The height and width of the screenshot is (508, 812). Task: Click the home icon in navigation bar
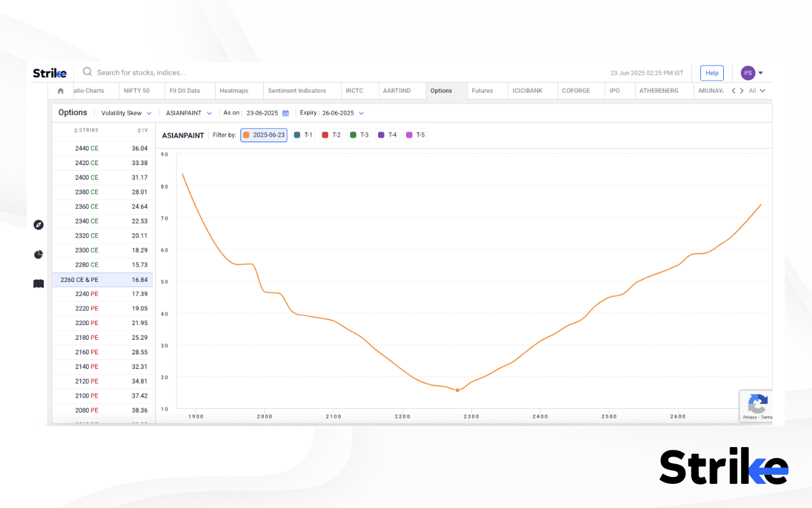(60, 91)
